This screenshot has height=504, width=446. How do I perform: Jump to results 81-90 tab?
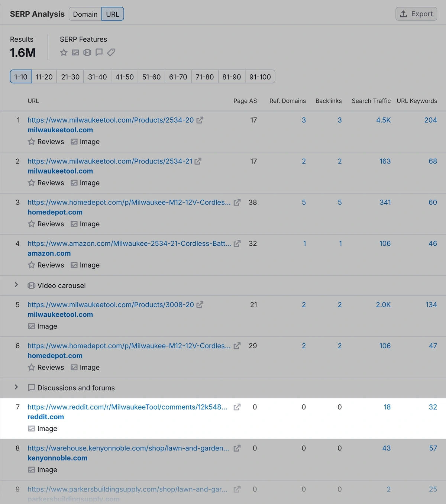point(232,77)
